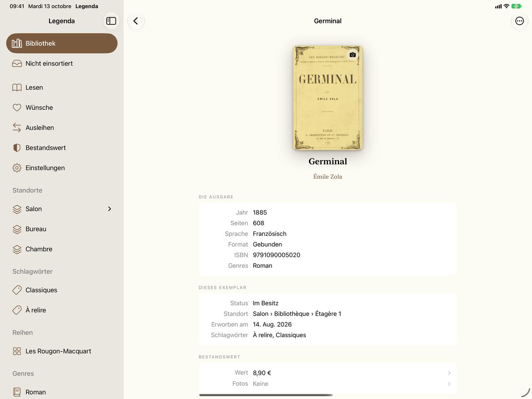
Task: Select Nicht einsortiert inbox
Action: tap(62, 63)
